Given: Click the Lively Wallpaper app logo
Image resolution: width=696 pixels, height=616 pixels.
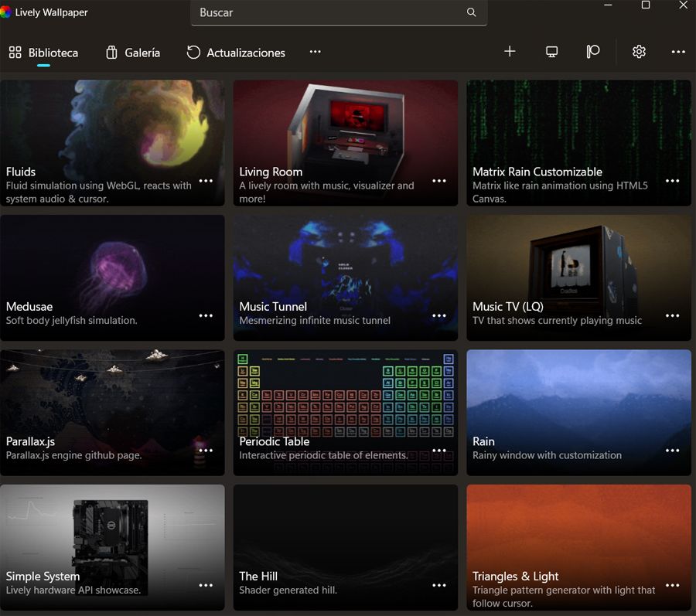Looking at the screenshot, I should (x=6, y=12).
